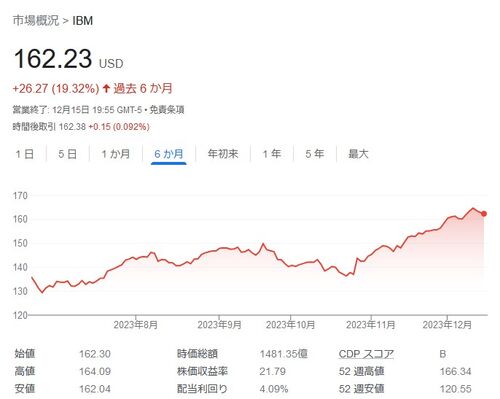The height and width of the screenshot is (399, 500).
Task: Open the 免責条項 disclaimer link
Action: [x=167, y=110]
